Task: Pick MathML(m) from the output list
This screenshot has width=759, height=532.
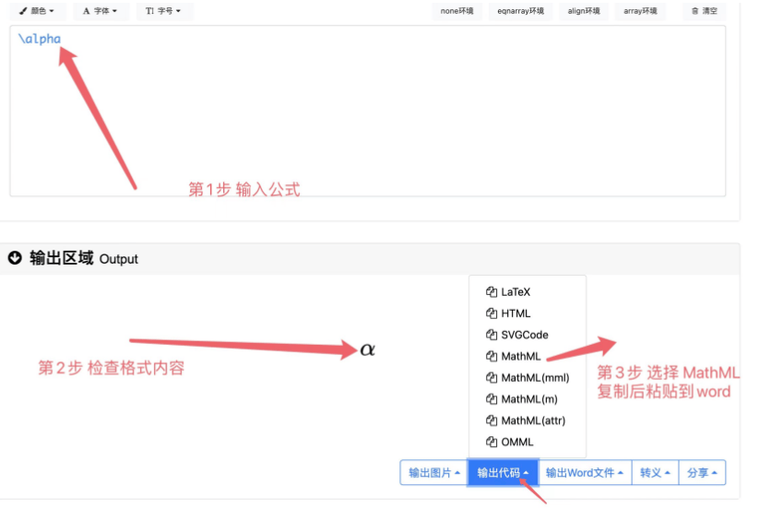Action: click(x=528, y=399)
